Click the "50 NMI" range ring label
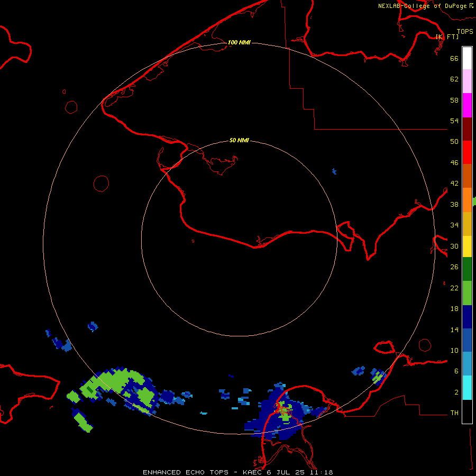The width and height of the screenshot is (476, 476). [239, 140]
